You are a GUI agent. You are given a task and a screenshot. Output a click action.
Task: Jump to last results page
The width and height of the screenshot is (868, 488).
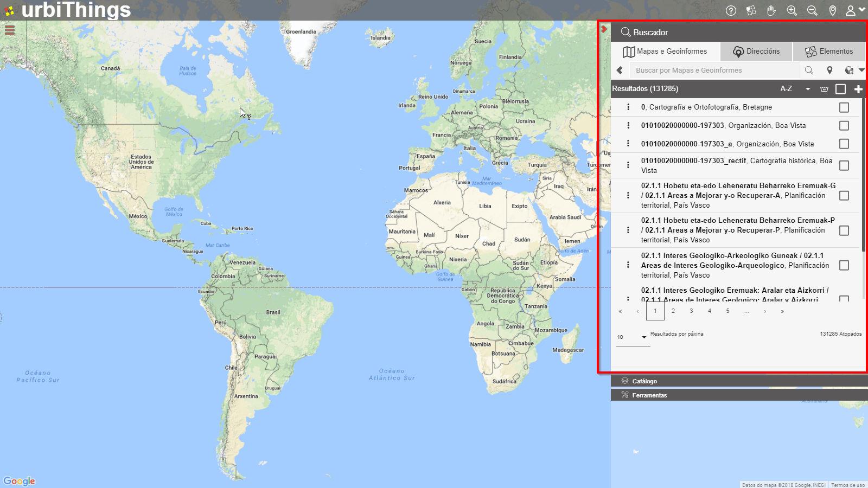click(782, 311)
